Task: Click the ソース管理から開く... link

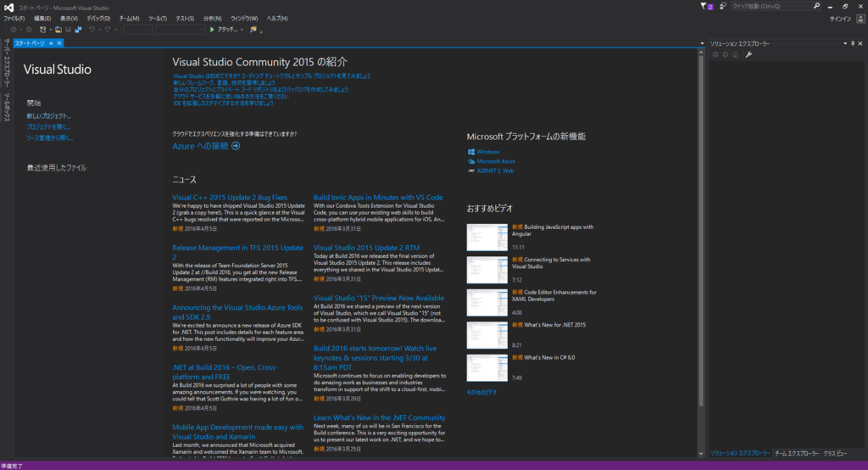Action: point(50,138)
